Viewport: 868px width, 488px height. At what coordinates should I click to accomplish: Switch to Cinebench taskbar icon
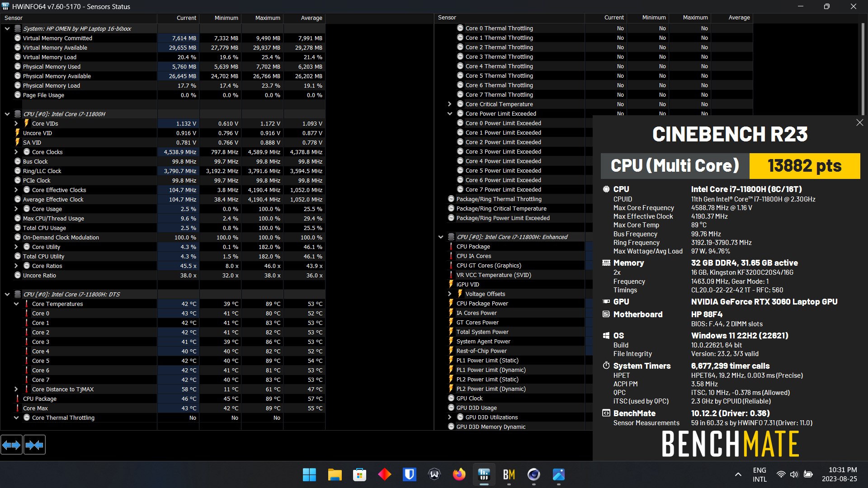pyautogui.click(x=533, y=474)
